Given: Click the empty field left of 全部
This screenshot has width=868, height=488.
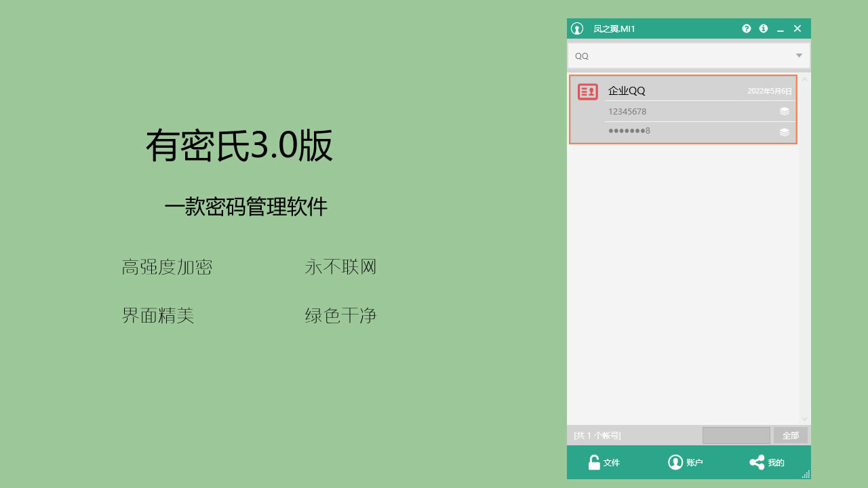Looking at the screenshot, I should (736, 435).
